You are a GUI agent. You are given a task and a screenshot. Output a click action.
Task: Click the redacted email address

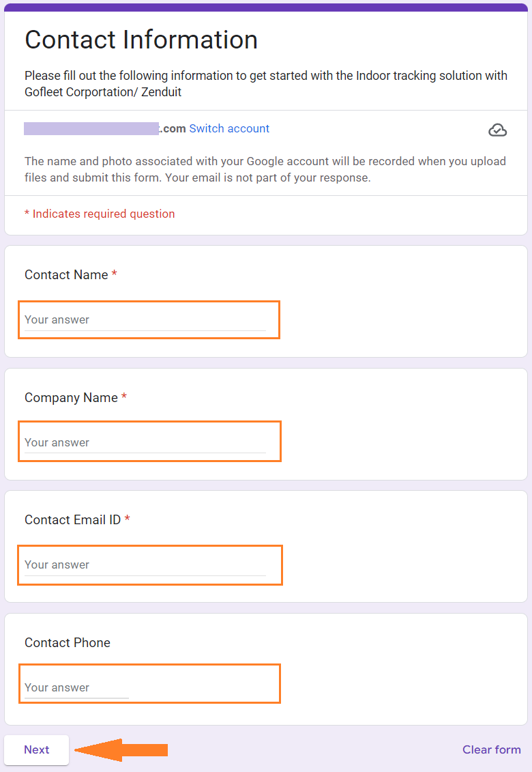tap(91, 128)
